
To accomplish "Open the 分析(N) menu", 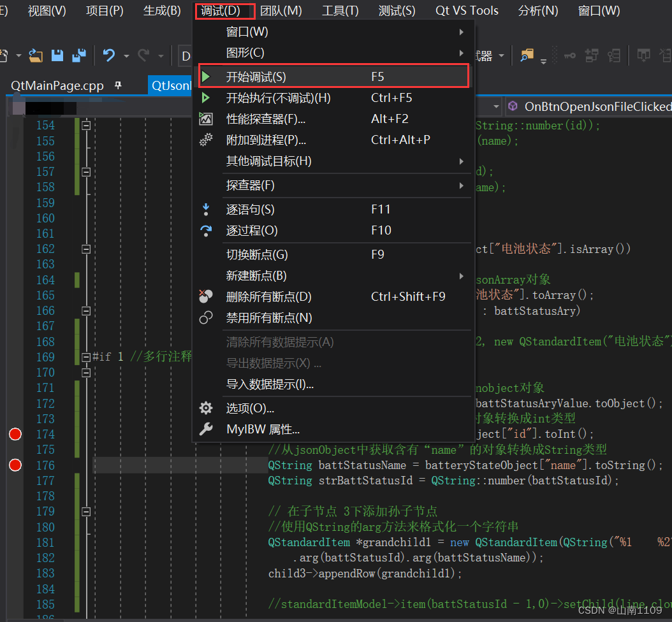I will coord(538,11).
